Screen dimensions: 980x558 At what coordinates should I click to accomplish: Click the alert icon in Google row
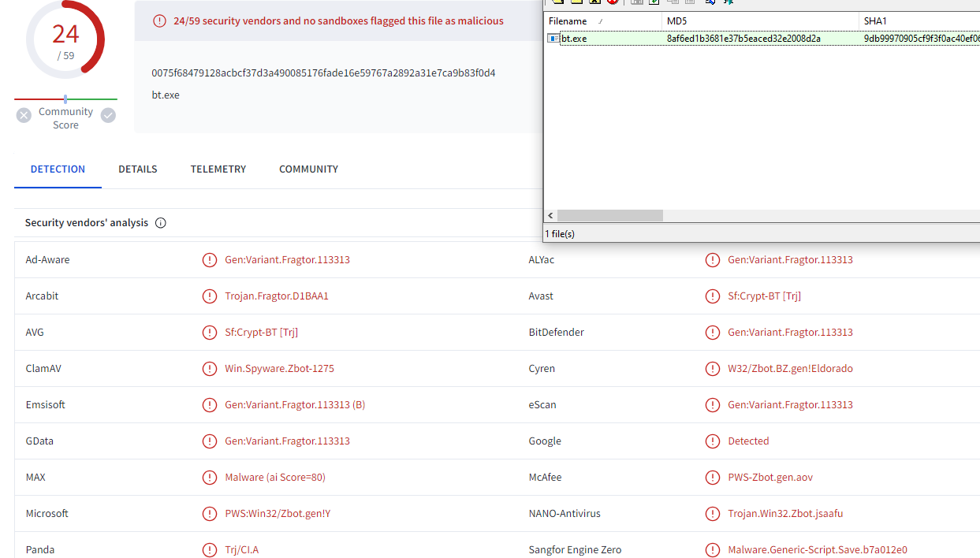(713, 441)
